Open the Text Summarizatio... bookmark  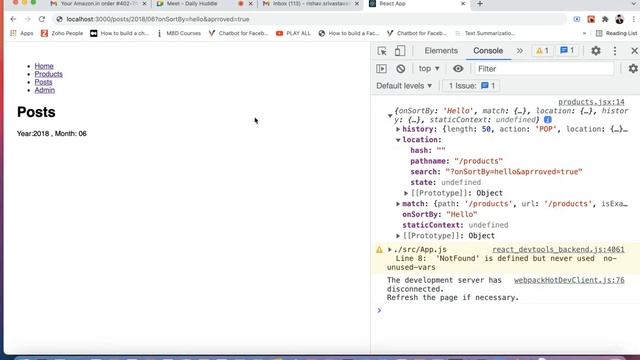[485, 33]
